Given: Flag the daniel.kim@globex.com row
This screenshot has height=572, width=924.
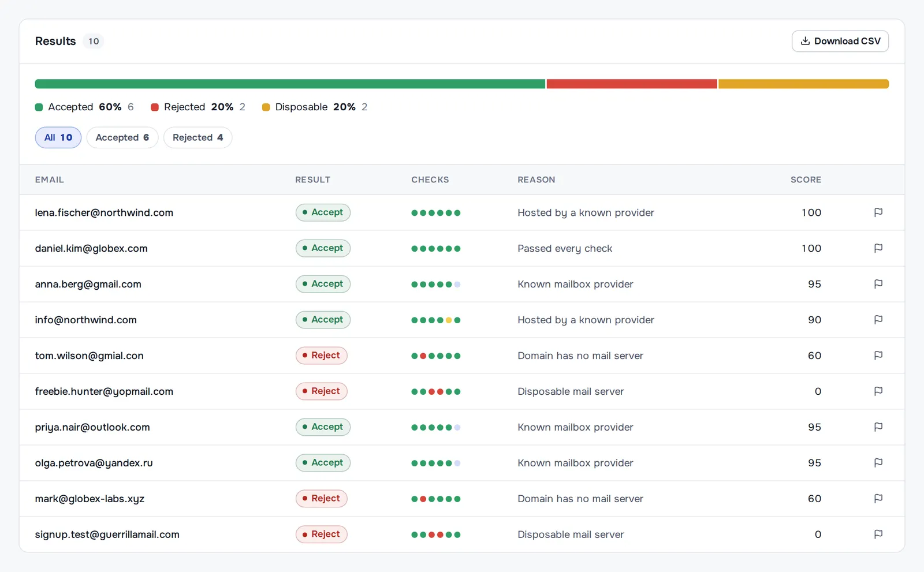Looking at the screenshot, I should [x=878, y=248].
